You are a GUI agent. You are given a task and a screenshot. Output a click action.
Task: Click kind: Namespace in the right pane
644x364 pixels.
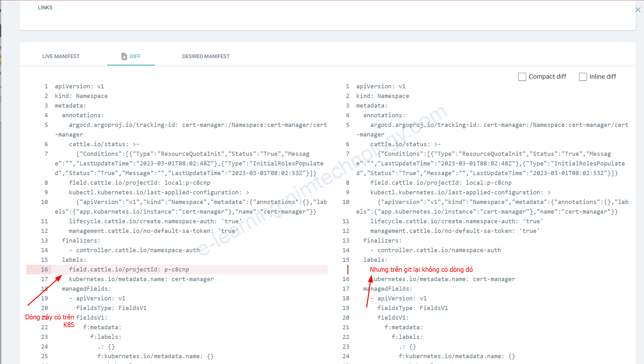382,96
